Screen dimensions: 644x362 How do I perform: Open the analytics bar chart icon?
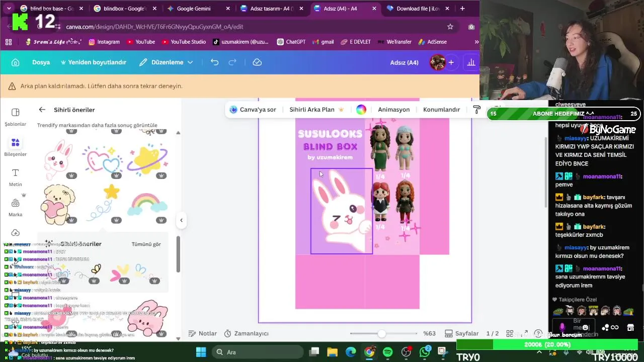coord(471,62)
